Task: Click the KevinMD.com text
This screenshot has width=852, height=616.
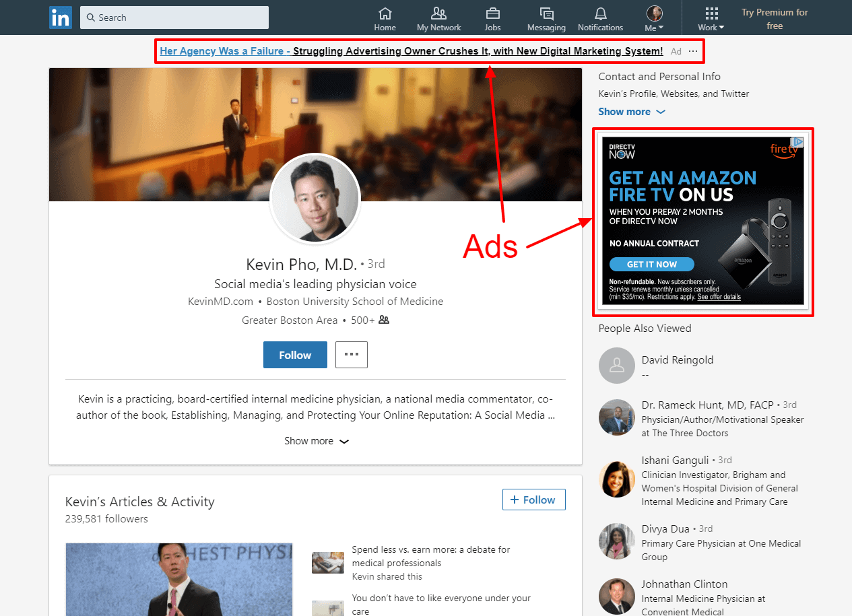Action: click(x=220, y=302)
